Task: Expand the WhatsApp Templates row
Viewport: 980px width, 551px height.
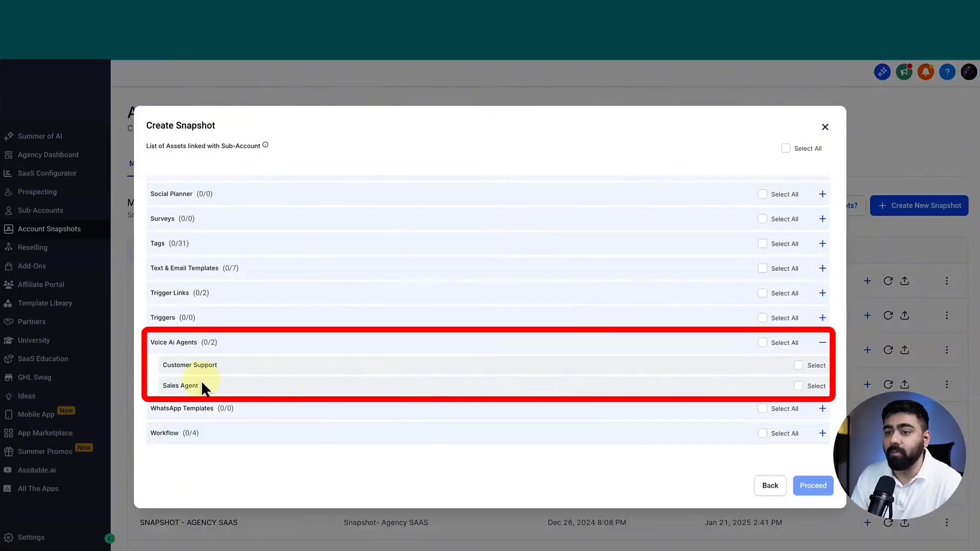Action: [822, 409]
